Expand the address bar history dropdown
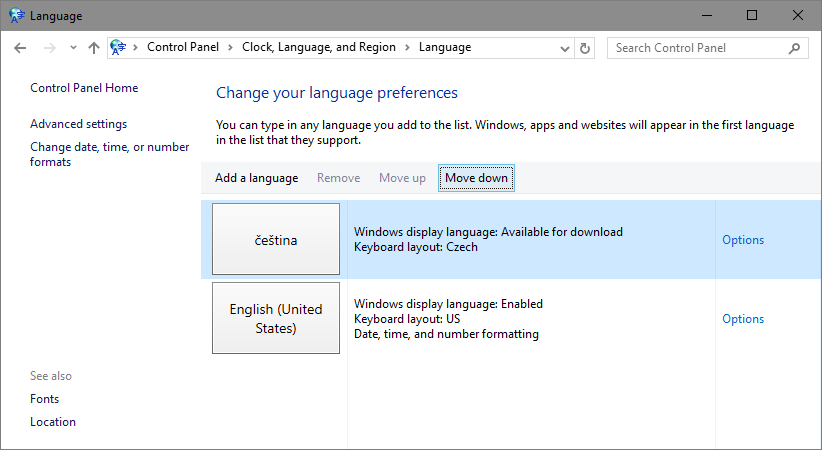The image size is (822, 450). coord(565,49)
